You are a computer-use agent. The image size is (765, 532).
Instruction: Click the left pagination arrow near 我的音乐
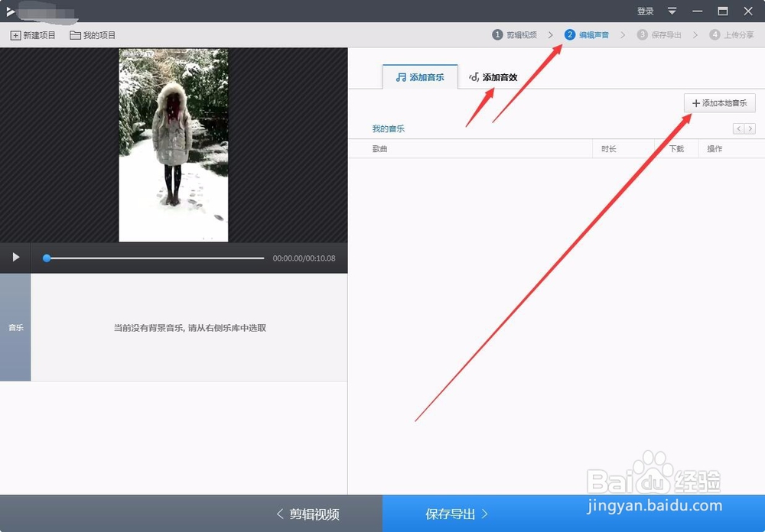click(x=740, y=128)
